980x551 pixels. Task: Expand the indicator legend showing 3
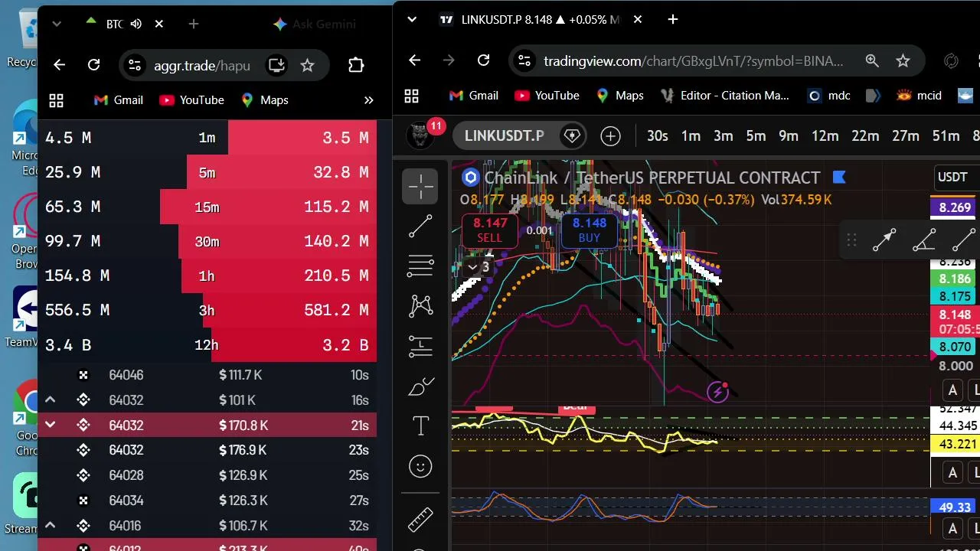479,267
